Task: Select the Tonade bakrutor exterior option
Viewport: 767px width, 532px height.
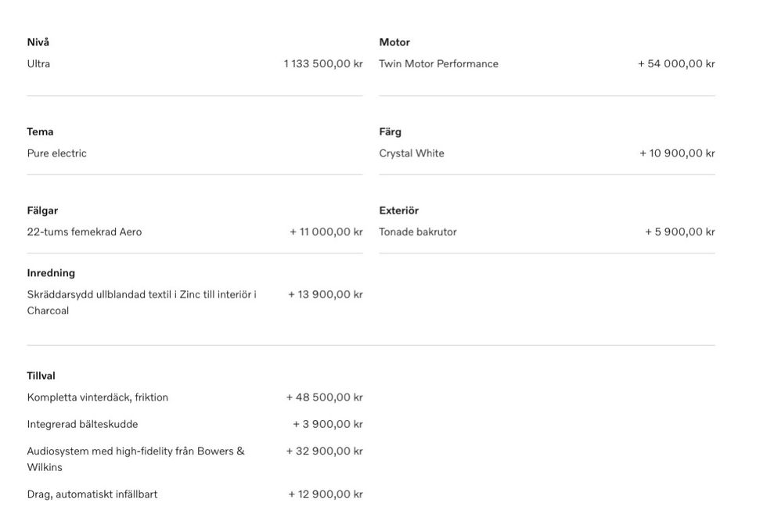Action: [x=418, y=232]
